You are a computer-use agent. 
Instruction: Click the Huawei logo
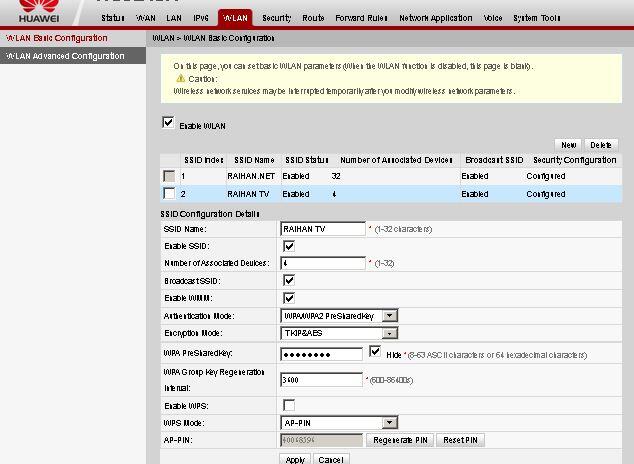(38, 12)
